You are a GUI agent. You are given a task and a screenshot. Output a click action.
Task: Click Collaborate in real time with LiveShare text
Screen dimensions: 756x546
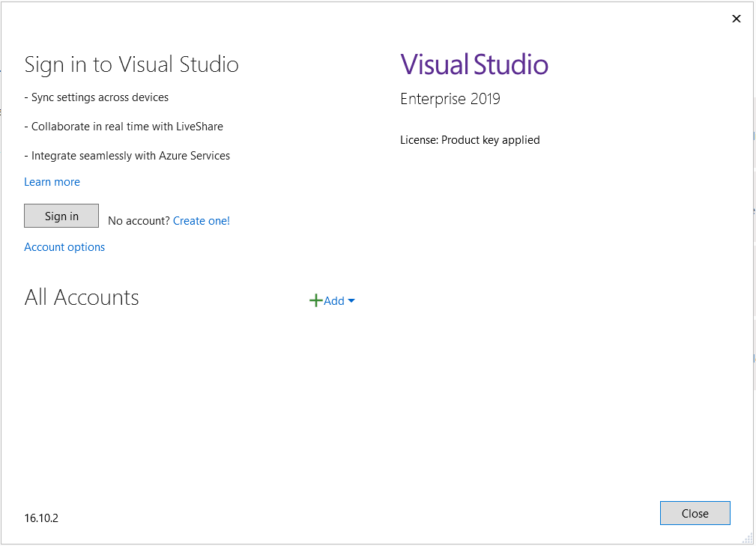point(124,127)
